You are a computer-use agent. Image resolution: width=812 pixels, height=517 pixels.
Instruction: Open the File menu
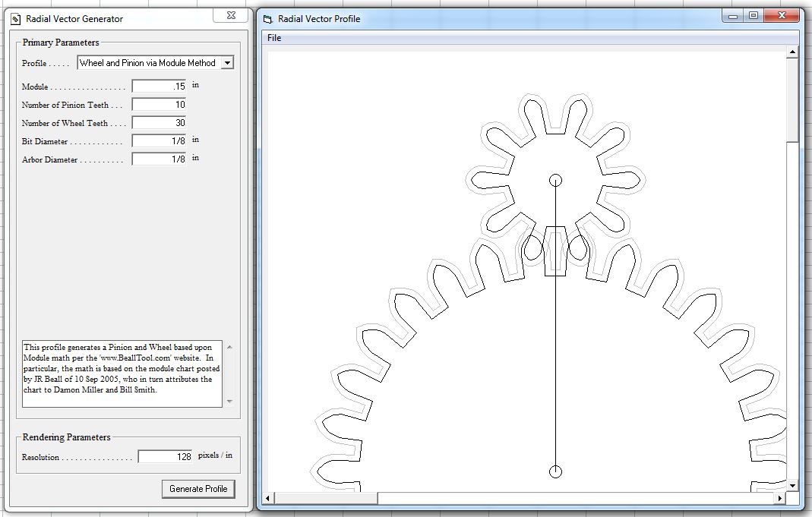click(x=273, y=37)
